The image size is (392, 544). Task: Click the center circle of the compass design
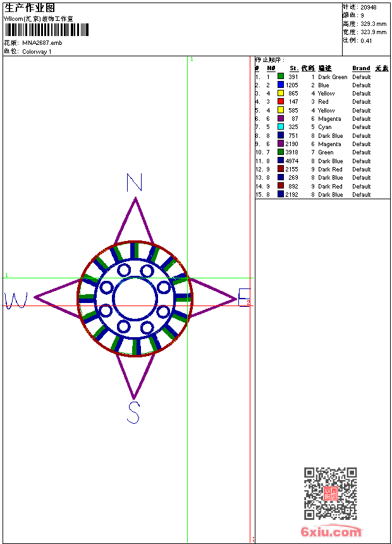click(x=135, y=299)
